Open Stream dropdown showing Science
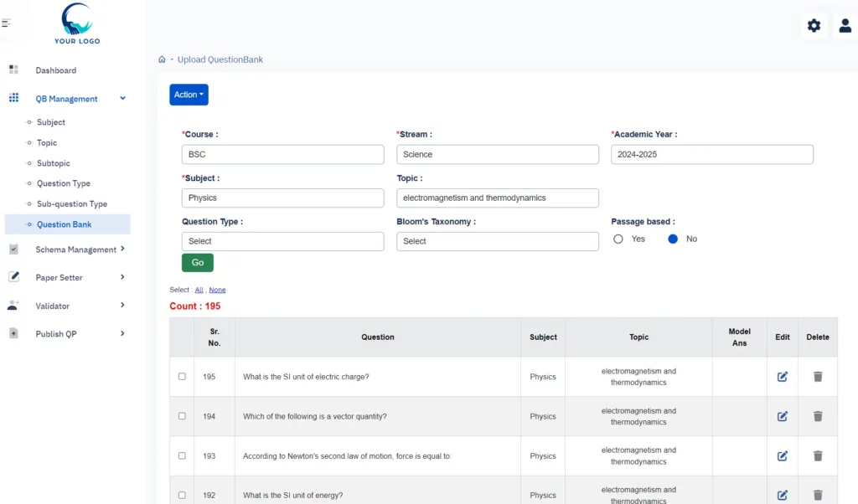The image size is (858, 504). tap(498, 154)
